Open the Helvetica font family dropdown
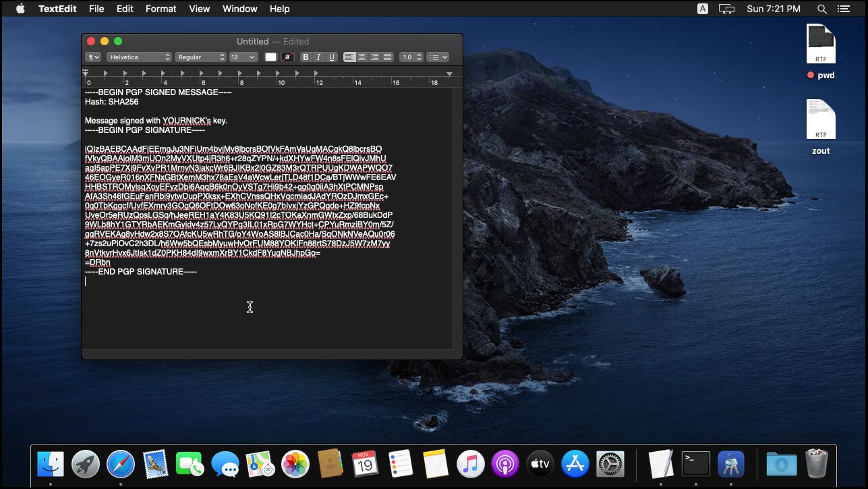868x489 pixels. pos(140,57)
